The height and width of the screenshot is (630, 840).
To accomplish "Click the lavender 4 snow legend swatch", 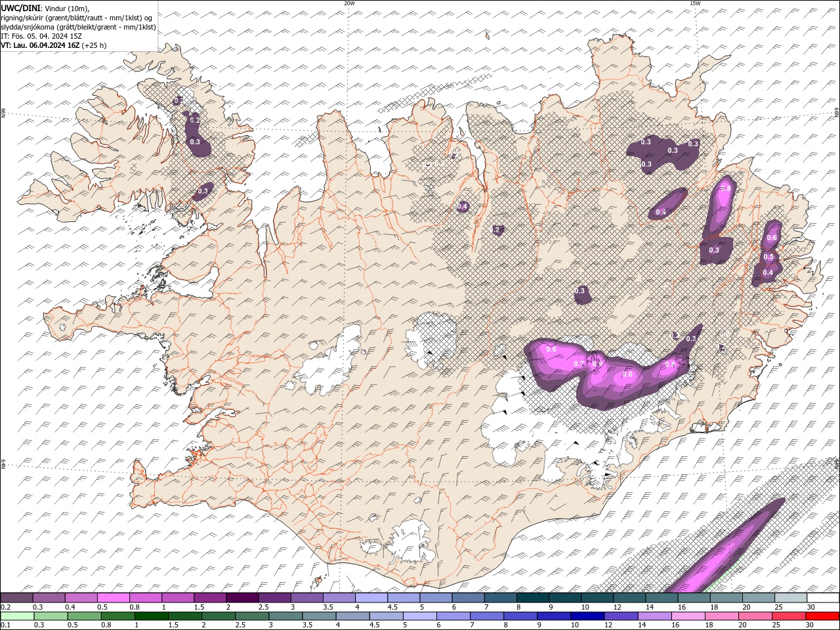I will (x=371, y=598).
